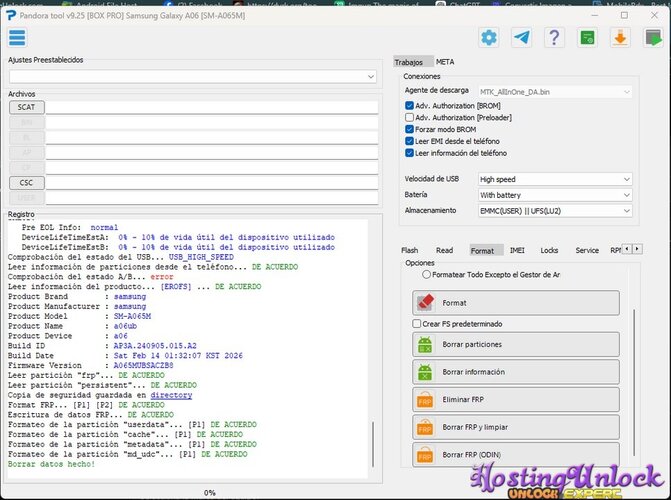Click the Borrar particiones button
The height and width of the screenshot is (500, 671).
pos(516,345)
